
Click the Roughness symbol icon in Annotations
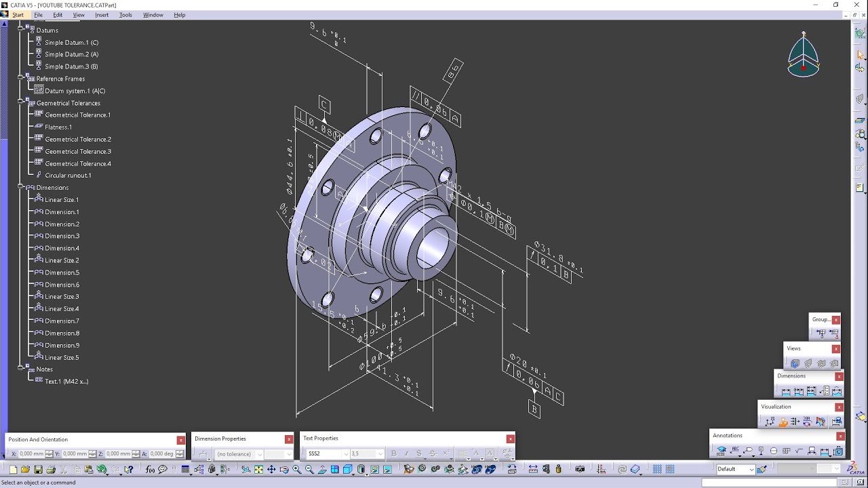tap(799, 451)
